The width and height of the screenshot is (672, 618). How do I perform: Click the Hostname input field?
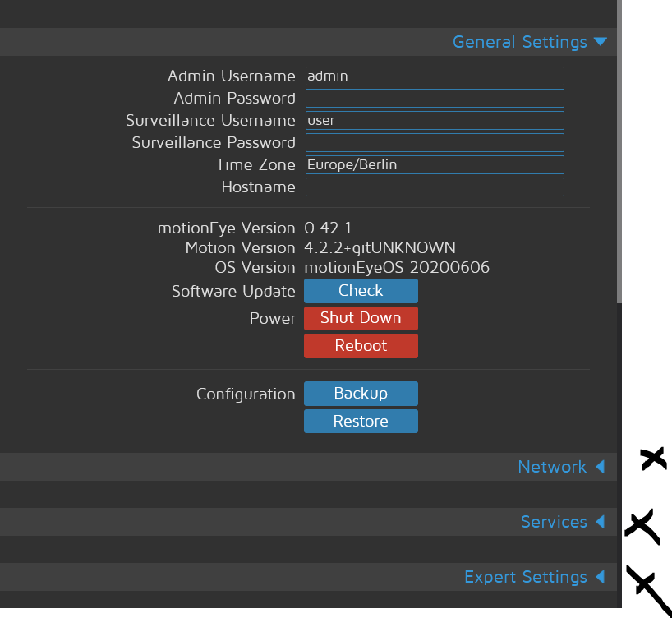[x=435, y=187]
